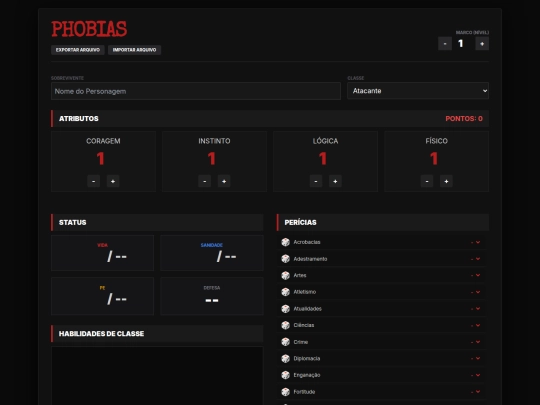
Task: Decrease the Lógica attribute
Action: coord(316,181)
